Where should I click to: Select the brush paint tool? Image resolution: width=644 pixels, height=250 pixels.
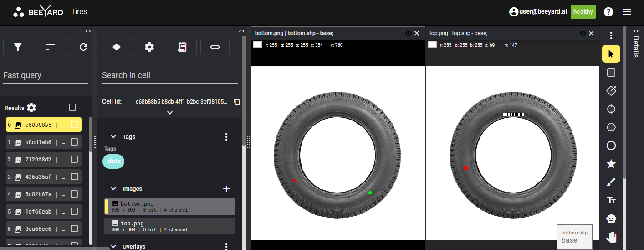[x=611, y=182]
